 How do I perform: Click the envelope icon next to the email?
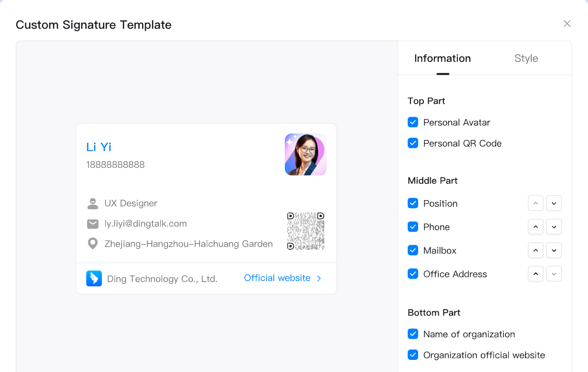(92, 224)
